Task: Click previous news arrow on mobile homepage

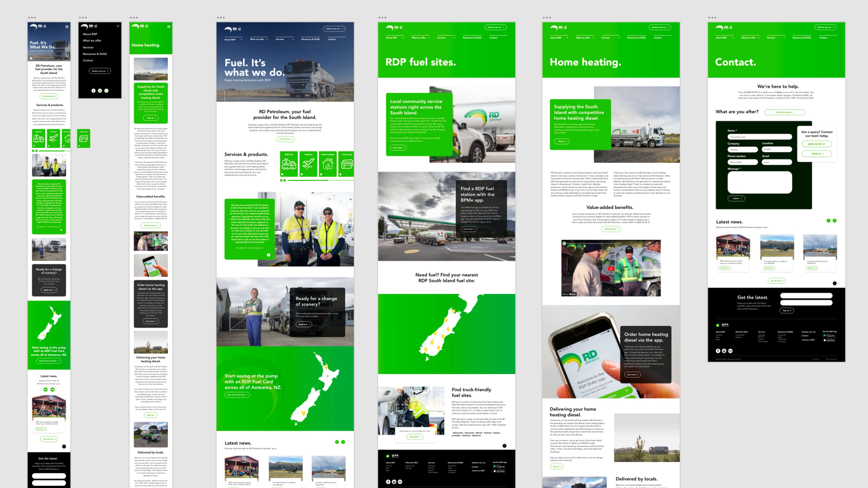Action: pyautogui.click(x=45, y=390)
